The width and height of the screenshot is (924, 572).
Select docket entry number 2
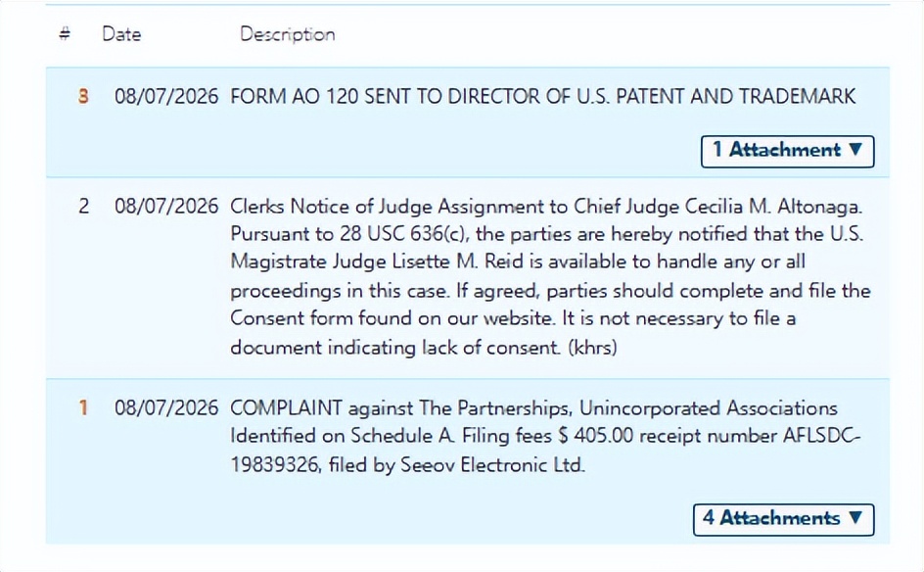(x=83, y=206)
